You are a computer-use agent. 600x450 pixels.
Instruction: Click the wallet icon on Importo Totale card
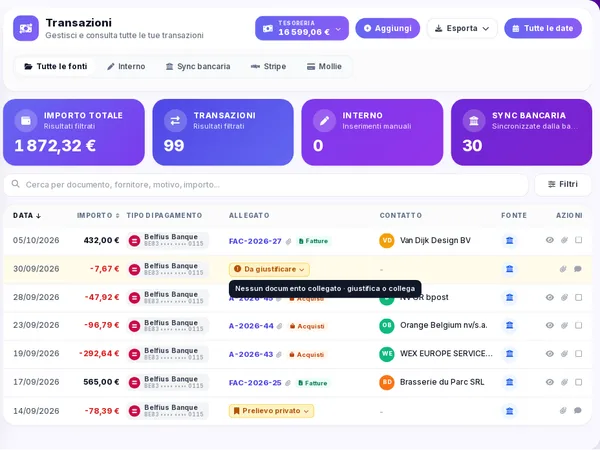(x=26, y=121)
